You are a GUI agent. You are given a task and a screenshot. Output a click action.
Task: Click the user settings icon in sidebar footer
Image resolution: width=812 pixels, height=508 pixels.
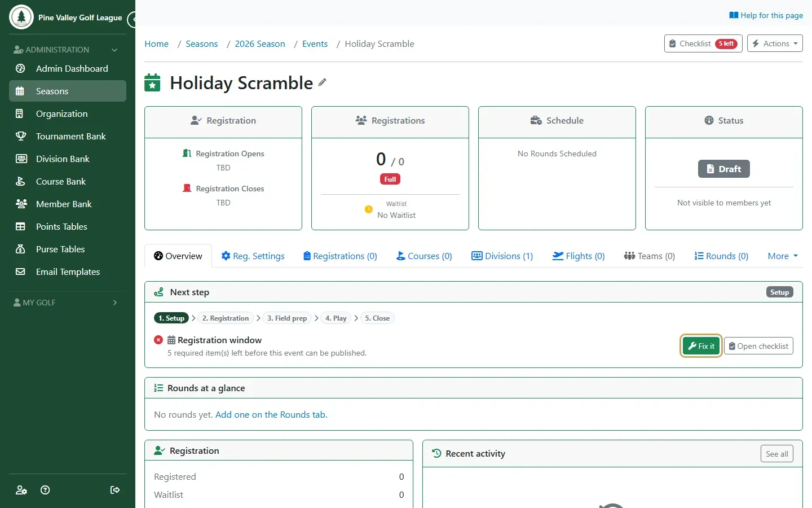pos(21,490)
